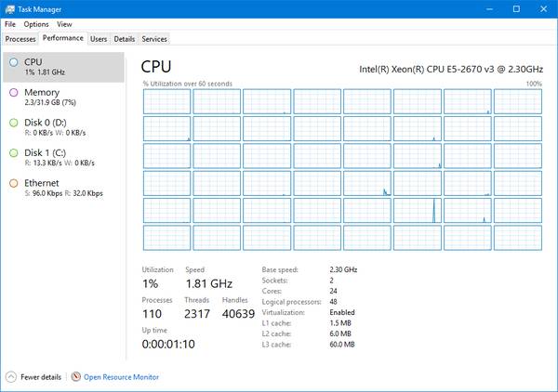Switch to the Users tab

coord(99,39)
